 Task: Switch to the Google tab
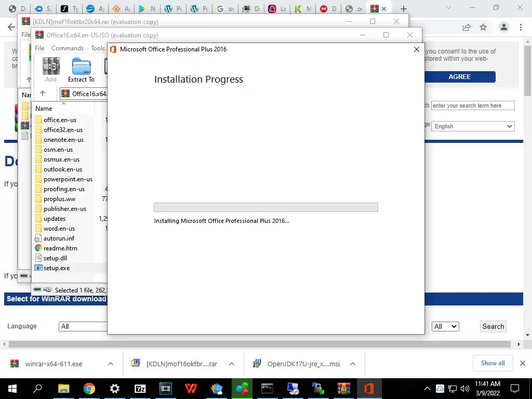tap(224, 9)
